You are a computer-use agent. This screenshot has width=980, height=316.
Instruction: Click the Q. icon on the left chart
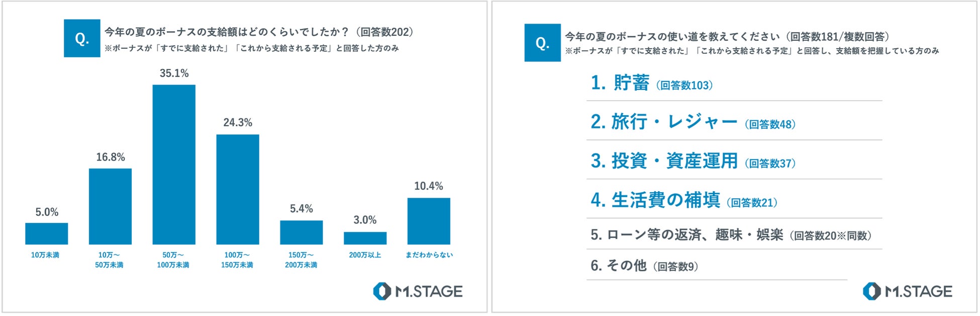click(82, 38)
